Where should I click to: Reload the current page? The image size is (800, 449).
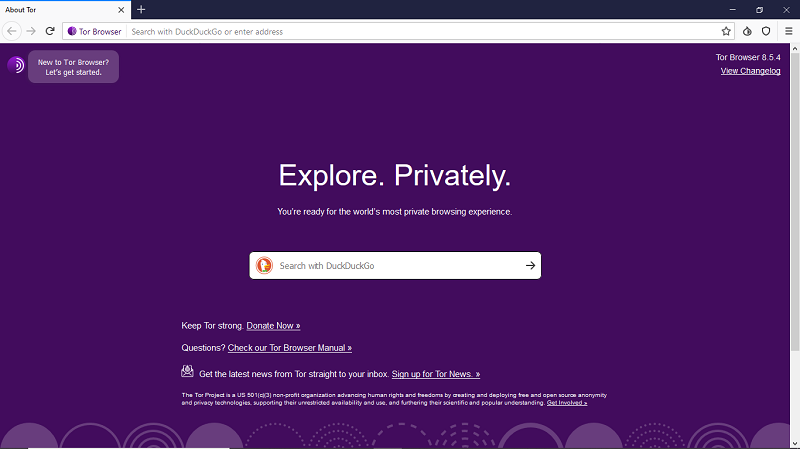50,31
